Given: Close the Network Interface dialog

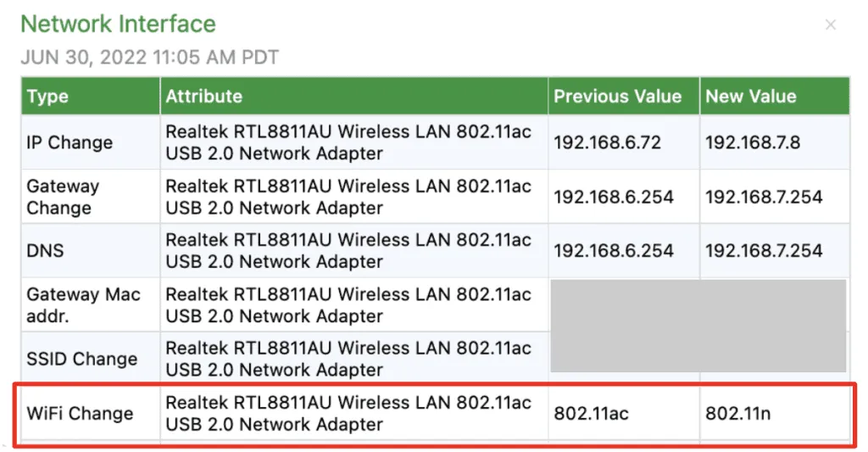Looking at the screenshot, I should click(831, 25).
